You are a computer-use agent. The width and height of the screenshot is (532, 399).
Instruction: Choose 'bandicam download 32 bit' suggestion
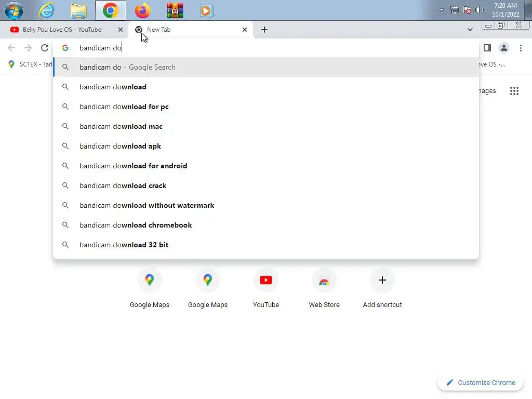(266, 245)
